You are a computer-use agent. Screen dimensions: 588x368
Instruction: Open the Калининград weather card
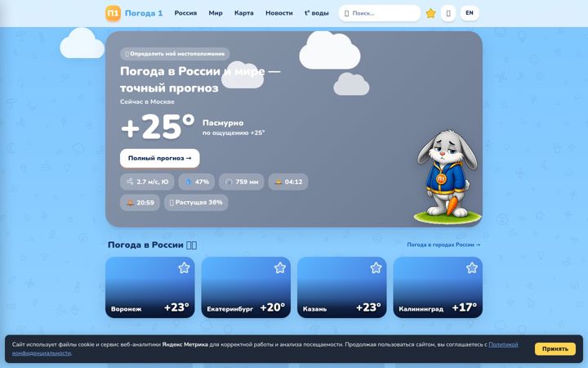pos(438,287)
